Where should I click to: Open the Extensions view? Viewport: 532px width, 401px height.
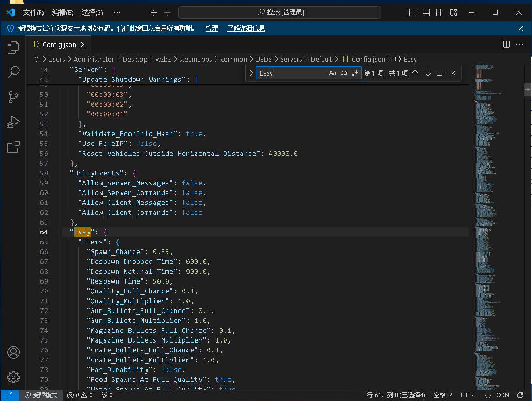tap(13, 147)
